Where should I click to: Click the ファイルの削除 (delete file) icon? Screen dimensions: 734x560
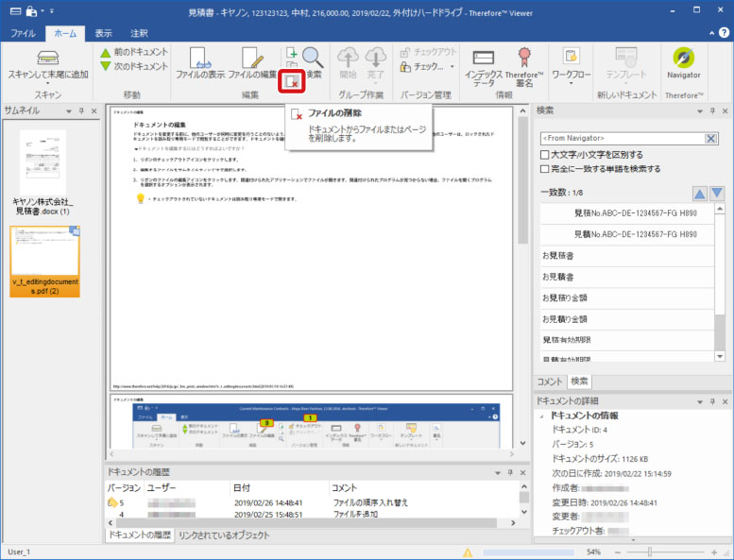tap(293, 82)
